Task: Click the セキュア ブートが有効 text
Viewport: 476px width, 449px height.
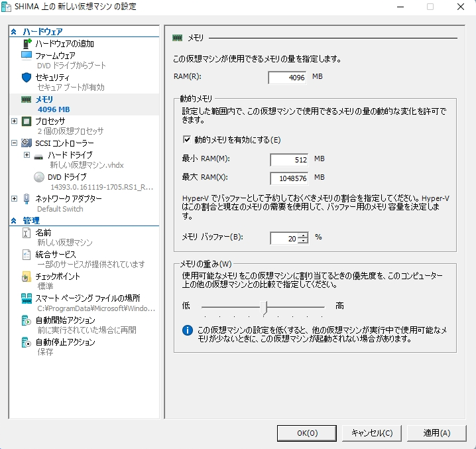Action: coord(71,88)
